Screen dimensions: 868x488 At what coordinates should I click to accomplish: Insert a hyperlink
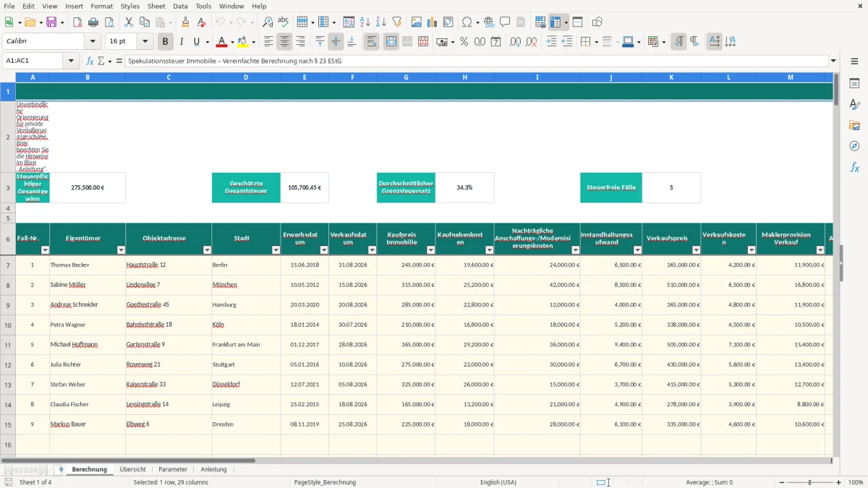click(x=489, y=22)
